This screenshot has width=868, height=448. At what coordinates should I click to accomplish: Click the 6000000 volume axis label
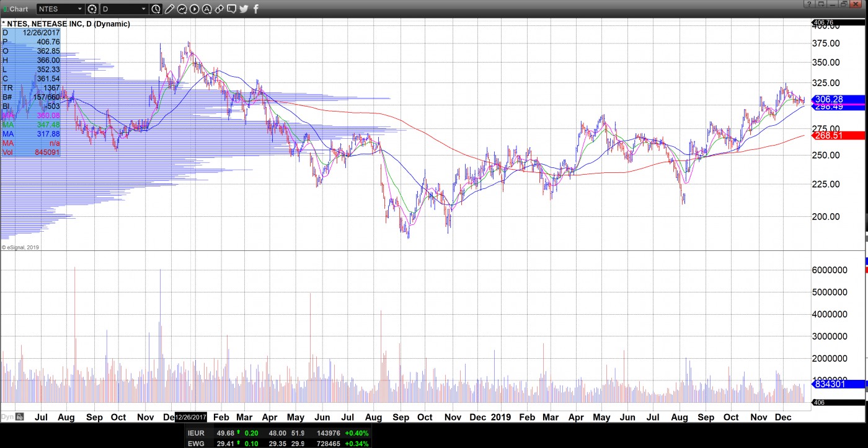pyautogui.click(x=830, y=270)
